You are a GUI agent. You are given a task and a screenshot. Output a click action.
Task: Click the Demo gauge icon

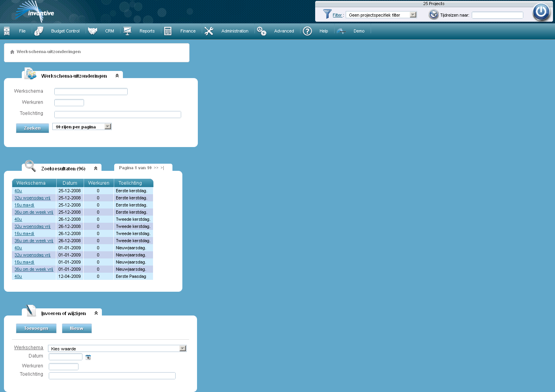341,31
